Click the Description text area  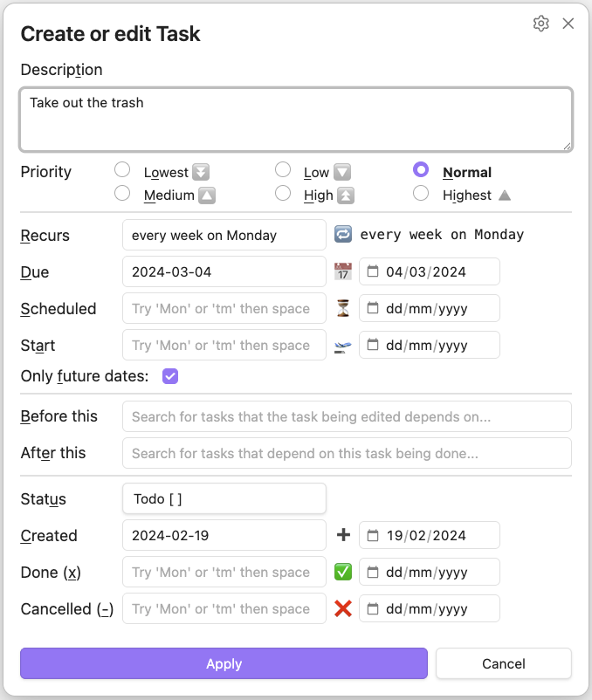coord(296,120)
